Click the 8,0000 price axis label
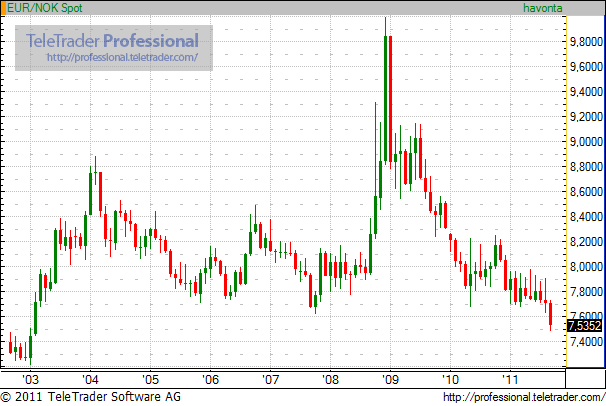This screenshot has width=606, height=406. point(584,267)
